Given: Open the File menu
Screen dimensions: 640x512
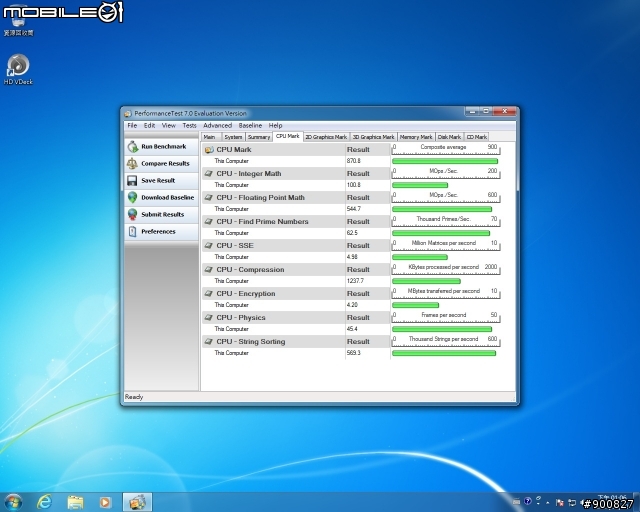Looking at the screenshot, I should (132, 125).
